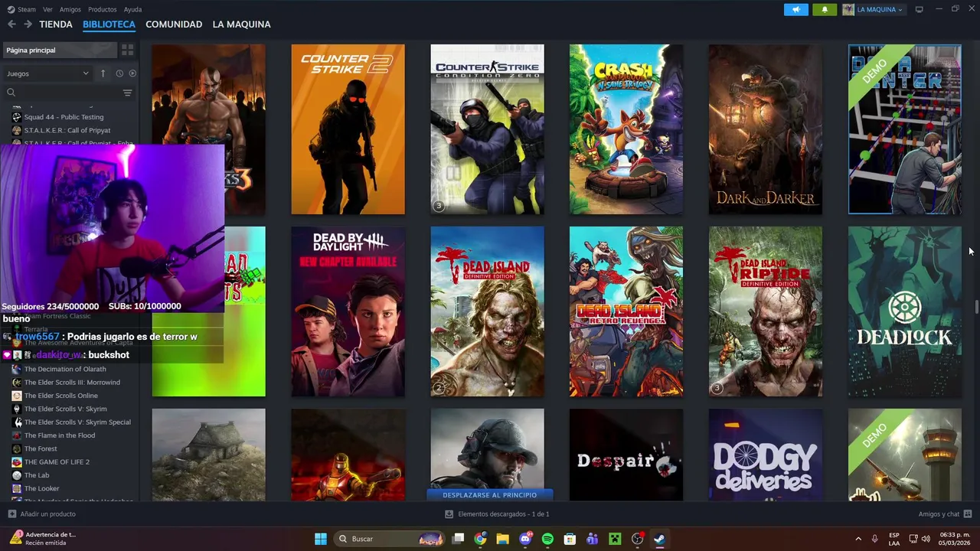Viewport: 980px width, 551px height.
Task: Open the Amigos menu
Action: coord(70,9)
